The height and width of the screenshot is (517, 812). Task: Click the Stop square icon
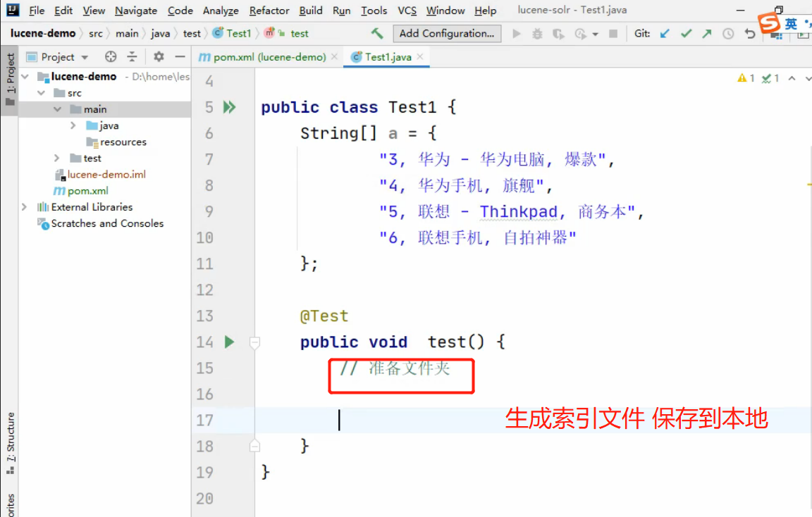(613, 34)
